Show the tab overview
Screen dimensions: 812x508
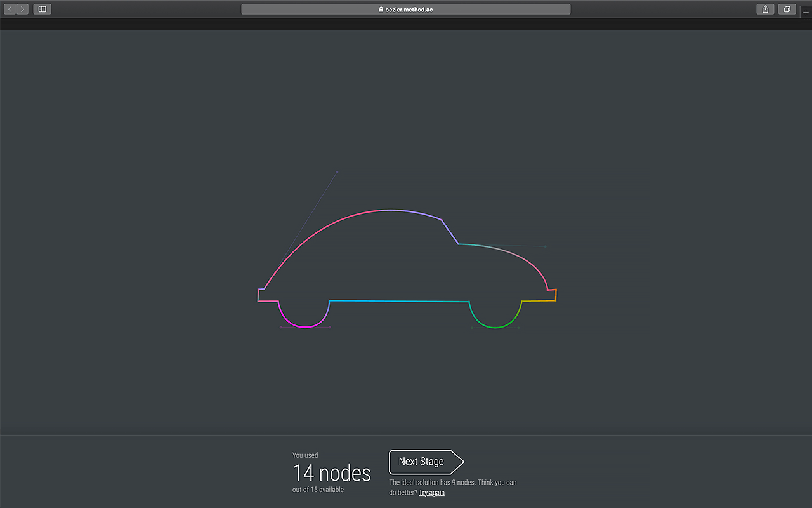tap(787, 9)
